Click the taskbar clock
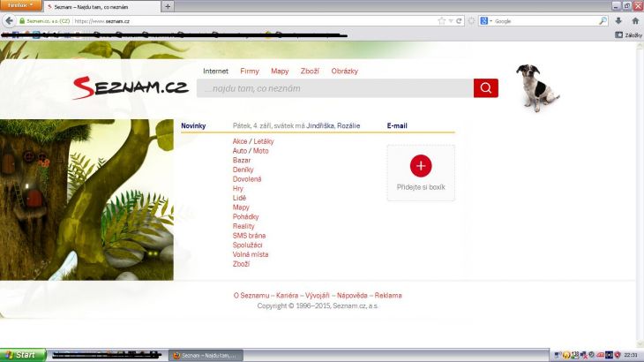Viewport: 644px width, 362px height. [631, 355]
